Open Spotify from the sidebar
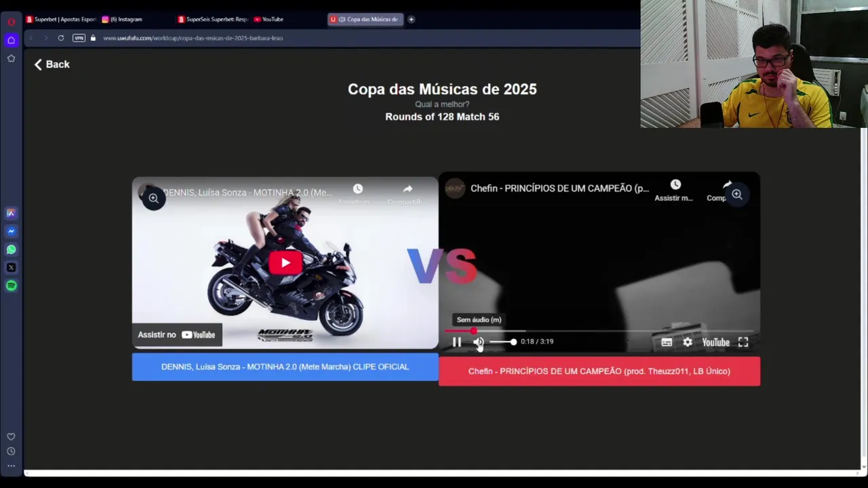This screenshot has width=868, height=488. pos(11,286)
